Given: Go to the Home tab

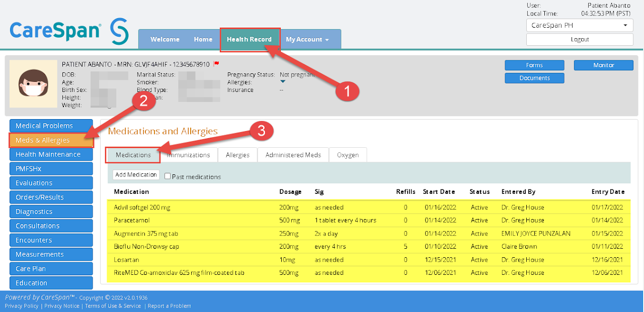Looking at the screenshot, I should (x=203, y=39).
